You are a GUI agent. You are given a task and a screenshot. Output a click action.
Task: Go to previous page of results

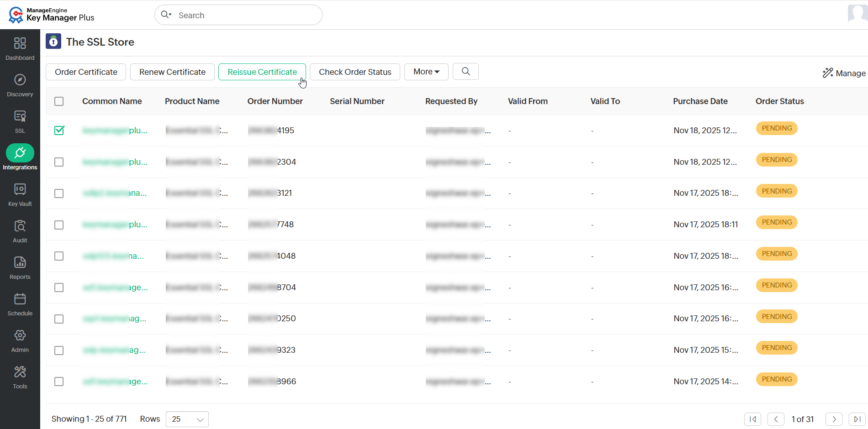click(x=776, y=419)
